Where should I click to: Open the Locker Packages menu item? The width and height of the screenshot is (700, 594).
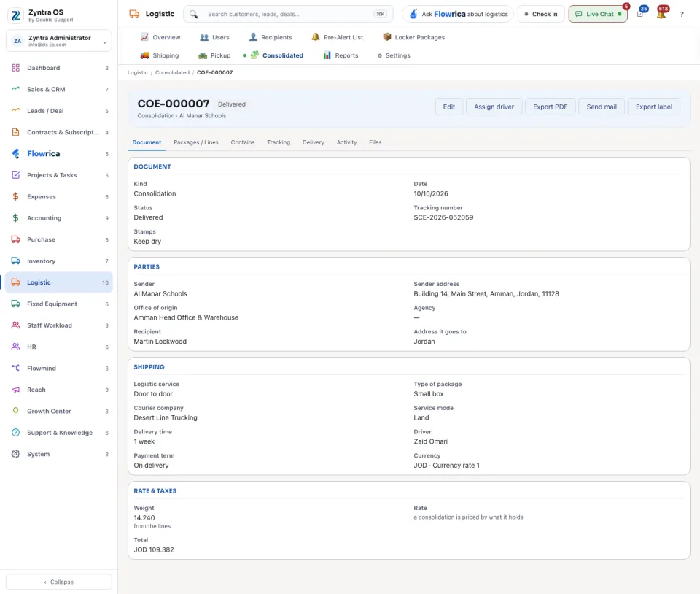[x=414, y=37]
